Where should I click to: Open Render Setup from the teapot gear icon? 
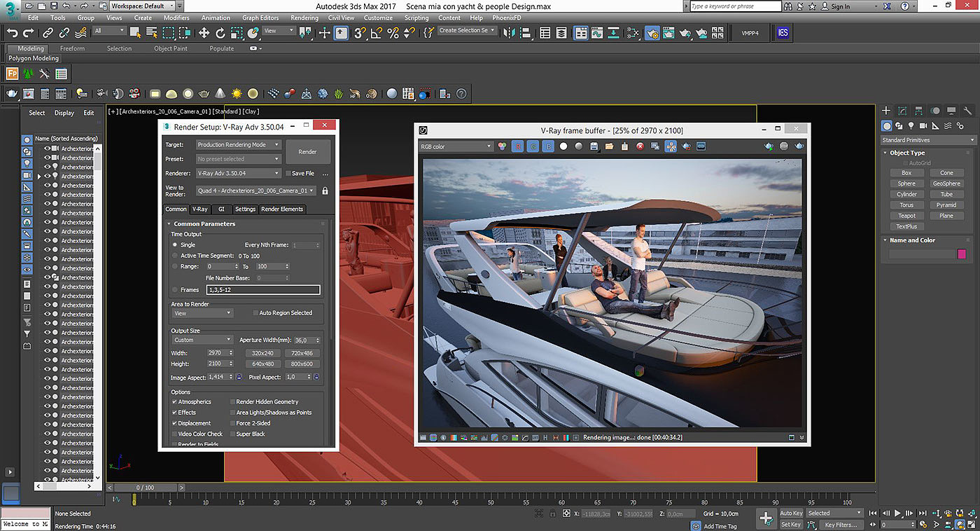point(652,33)
